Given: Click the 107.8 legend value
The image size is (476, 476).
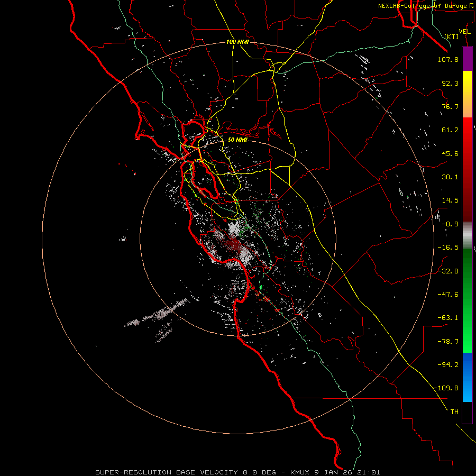Looking at the screenshot, I should [448, 59].
